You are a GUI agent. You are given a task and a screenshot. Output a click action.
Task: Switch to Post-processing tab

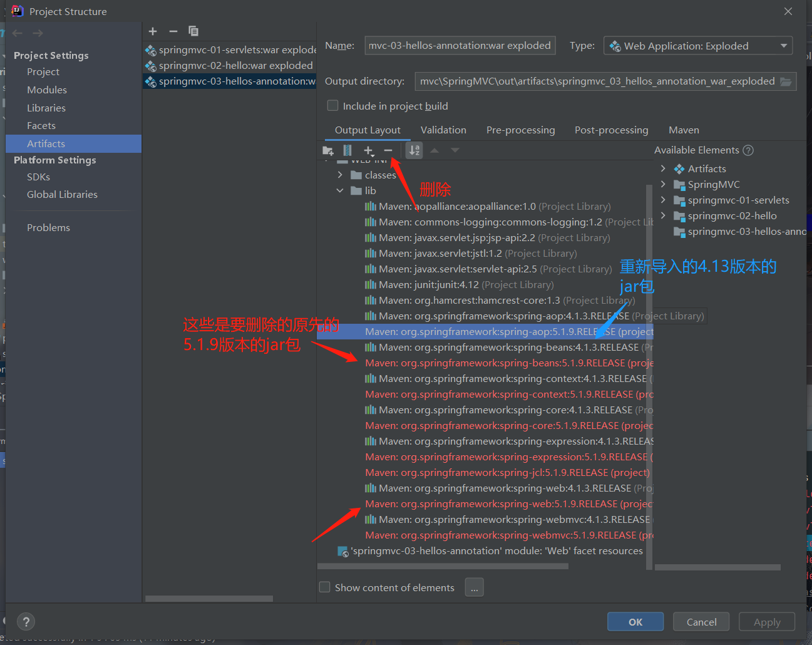click(612, 130)
